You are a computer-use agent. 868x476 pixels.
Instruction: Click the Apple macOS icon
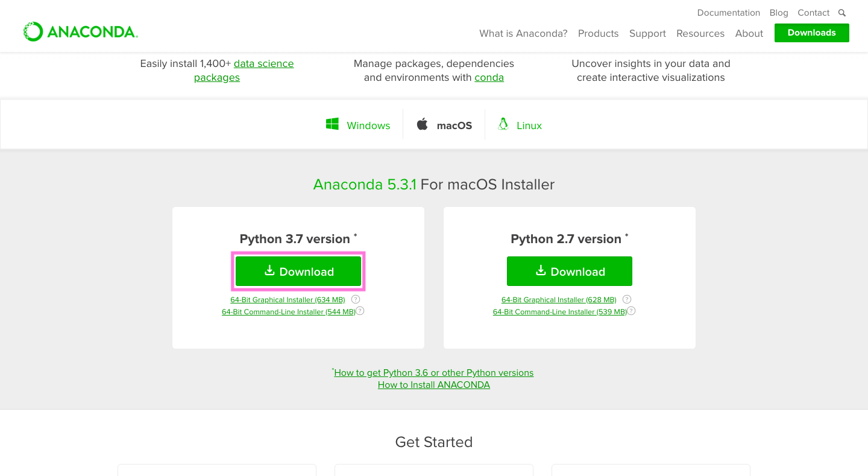(x=423, y=124)
